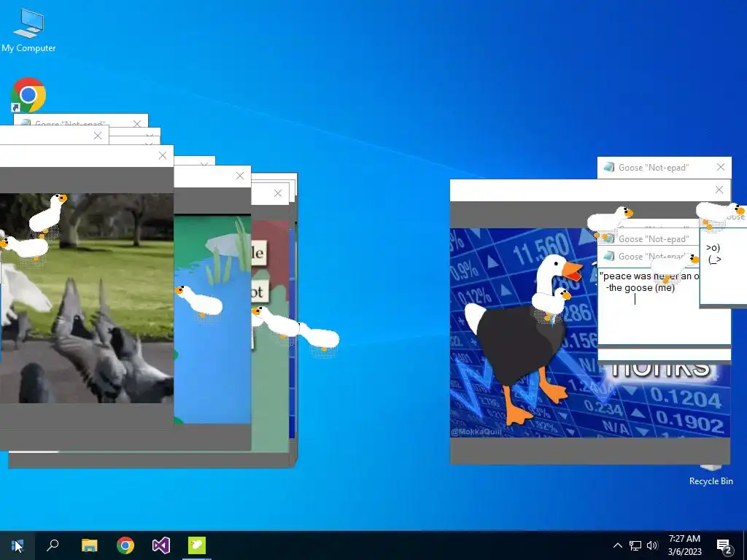The height and width of the screenshot is (560, 747).
Task: Click the ">o)" ASCII goose notepad text
Action: (x=713, y=248)
